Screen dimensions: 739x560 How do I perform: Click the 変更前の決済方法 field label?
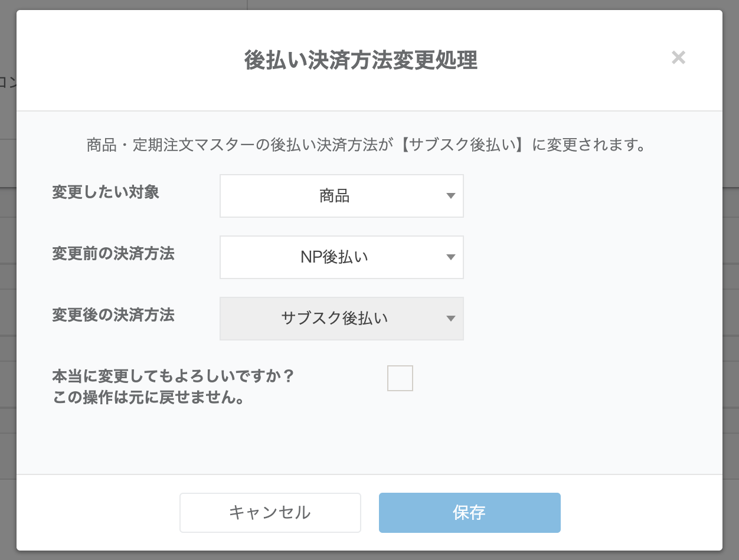pos(113,254)
